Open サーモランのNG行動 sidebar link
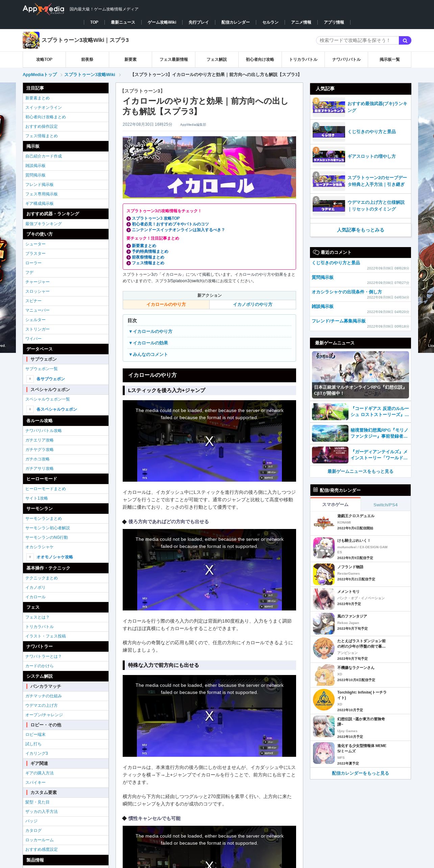This screenshot has height=868, width=434. tap(47, 537)
